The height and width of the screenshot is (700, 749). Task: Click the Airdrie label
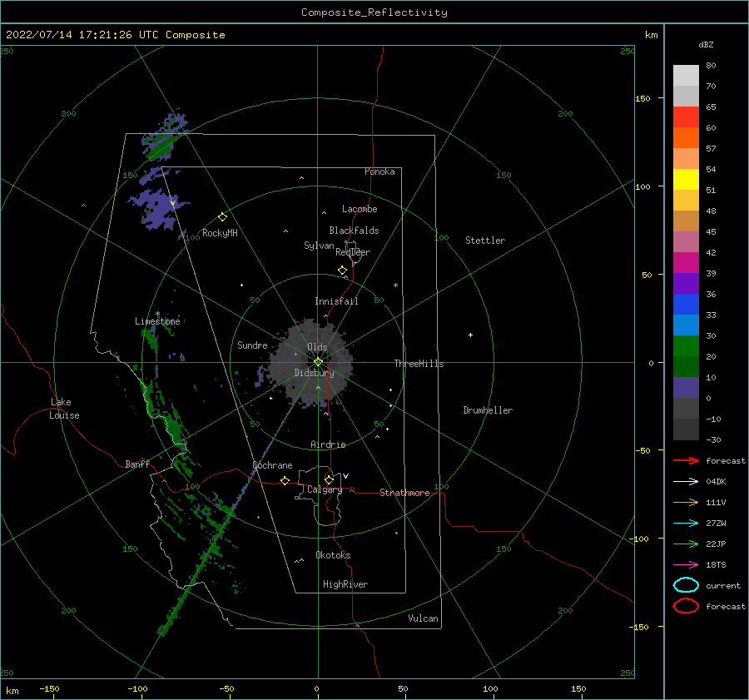coord(328,444)
